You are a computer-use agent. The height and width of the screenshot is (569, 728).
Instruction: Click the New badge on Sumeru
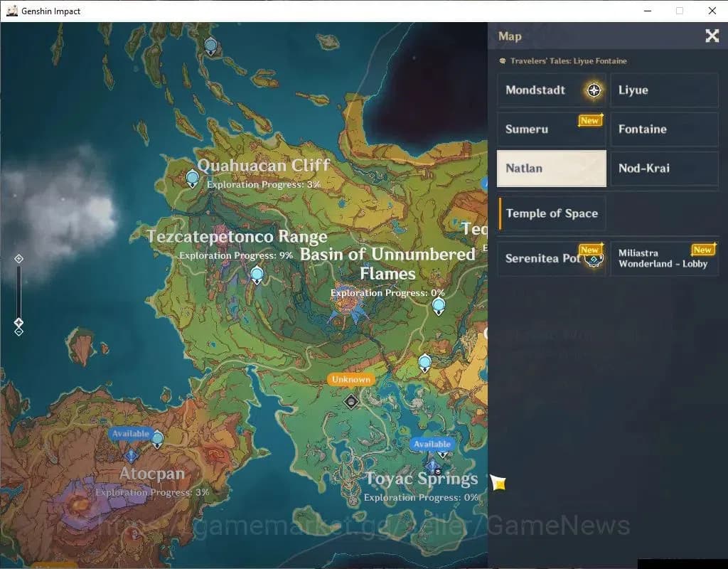590,120
